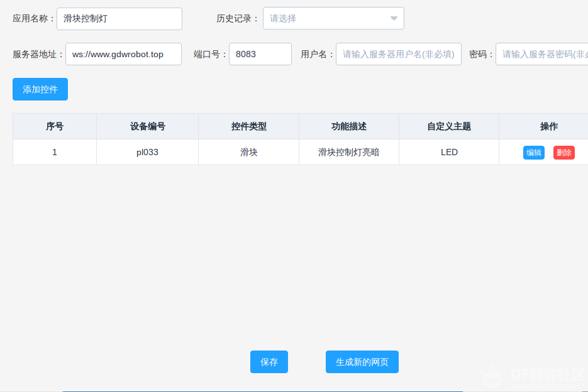The image size is (588, 392).
Task: Edit the pl033 device row via 编辑
Action: 534,152
